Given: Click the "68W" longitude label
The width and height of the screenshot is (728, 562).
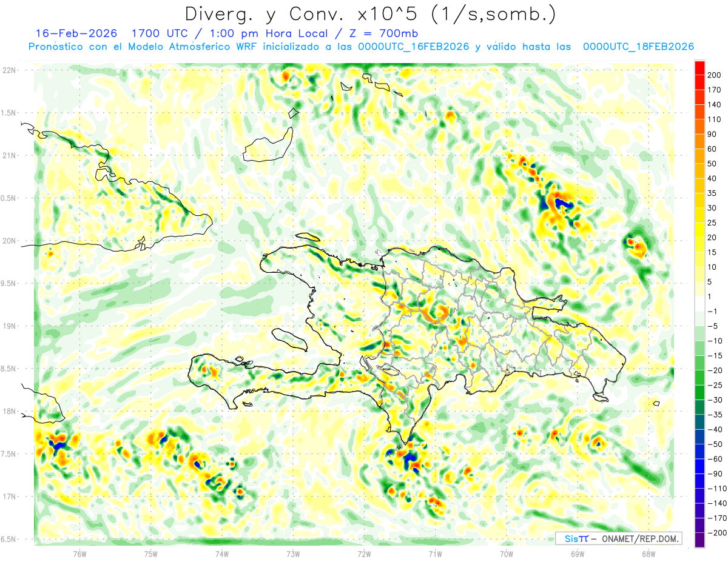Looking at the screenshot, I should click(648, 554).
